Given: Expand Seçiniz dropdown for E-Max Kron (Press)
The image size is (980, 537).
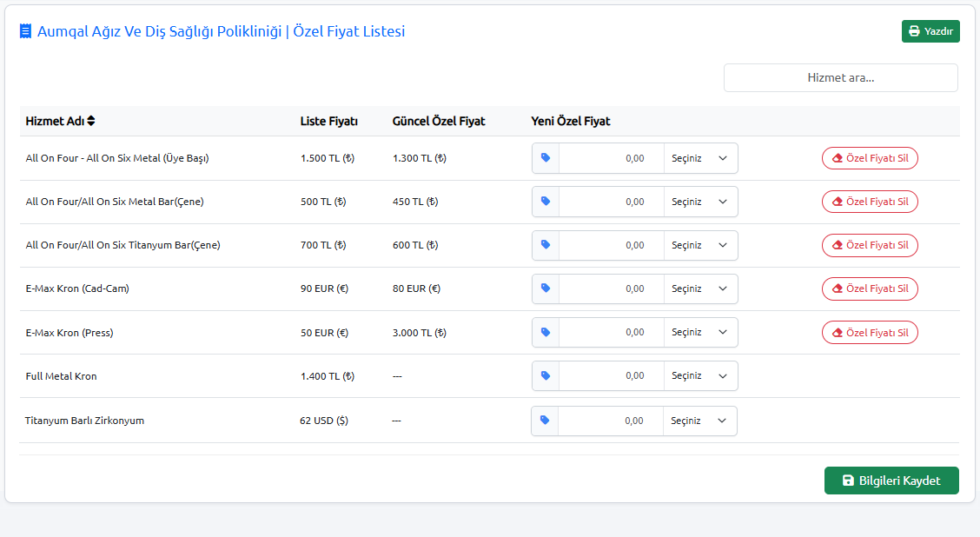Looking at the screenshot, I should 700,332.
